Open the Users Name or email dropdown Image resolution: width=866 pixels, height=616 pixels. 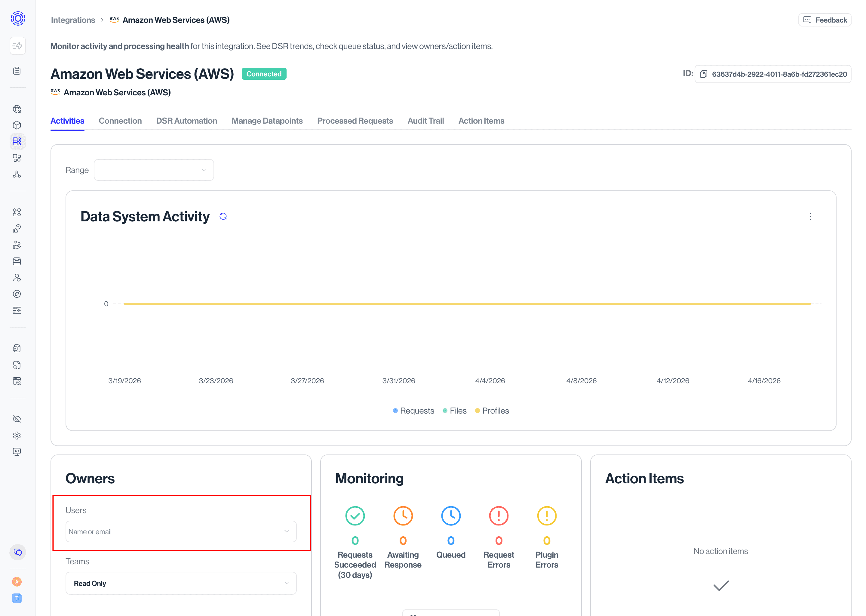tap(181, 531)
